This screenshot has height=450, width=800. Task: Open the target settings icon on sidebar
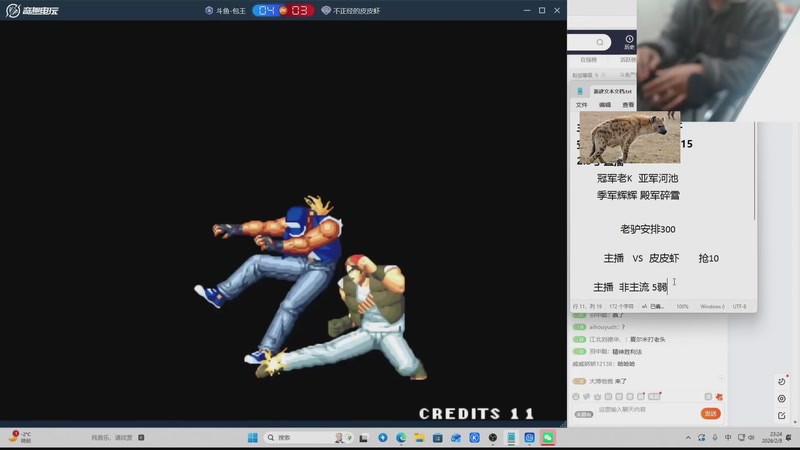782,398
